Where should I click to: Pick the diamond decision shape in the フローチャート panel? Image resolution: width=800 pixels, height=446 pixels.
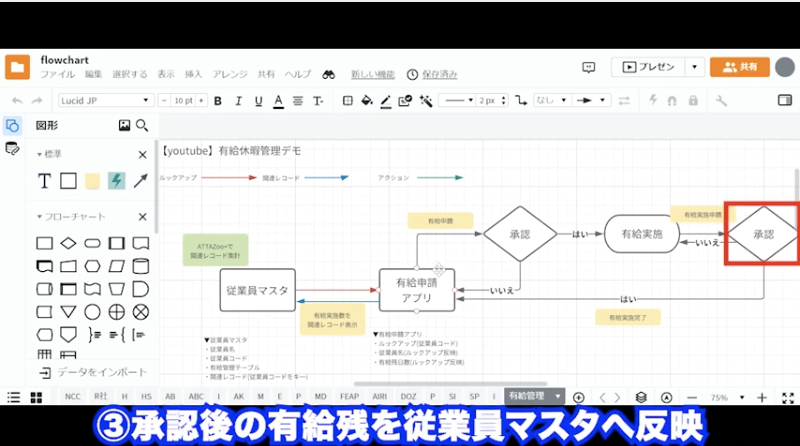click(x=68, y=243)
